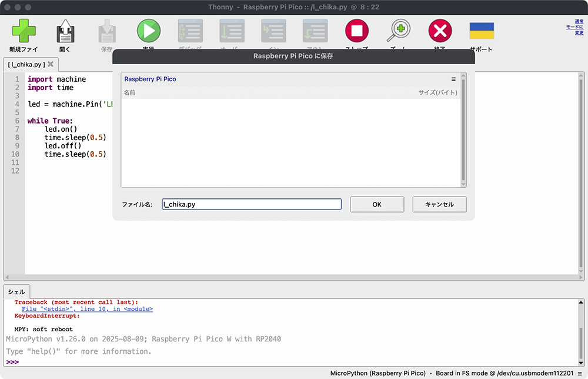Click the Ukraine flag Support icon
Screen dimensions: 588x379
tap(482, 31)
